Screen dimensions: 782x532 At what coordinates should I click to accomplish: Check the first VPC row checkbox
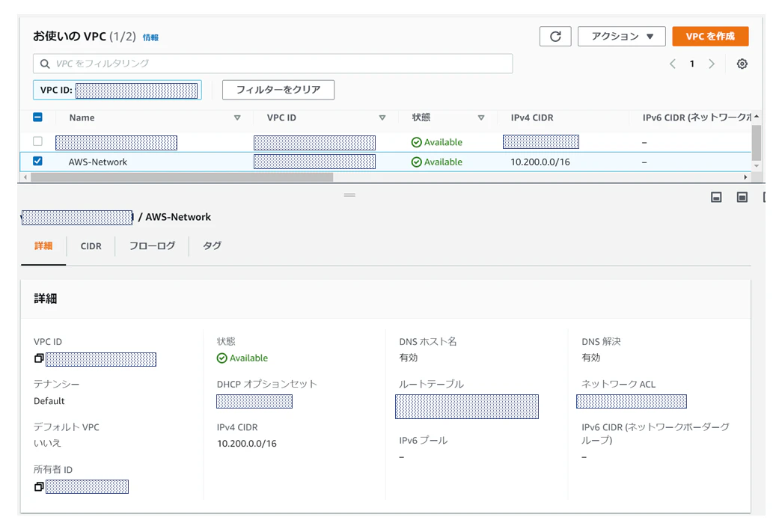click(37, 141)
